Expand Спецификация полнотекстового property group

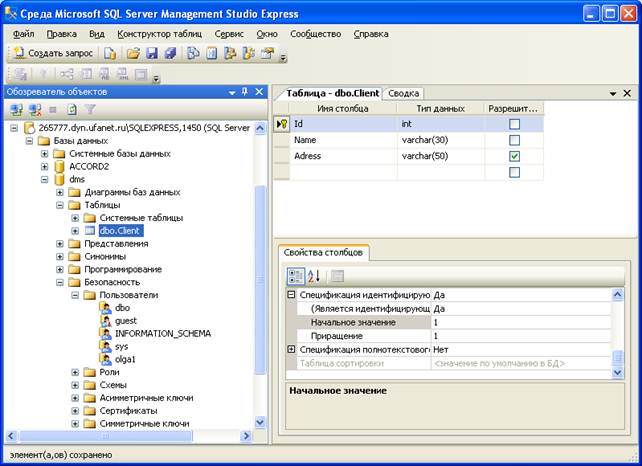click(x=291, y=349)
